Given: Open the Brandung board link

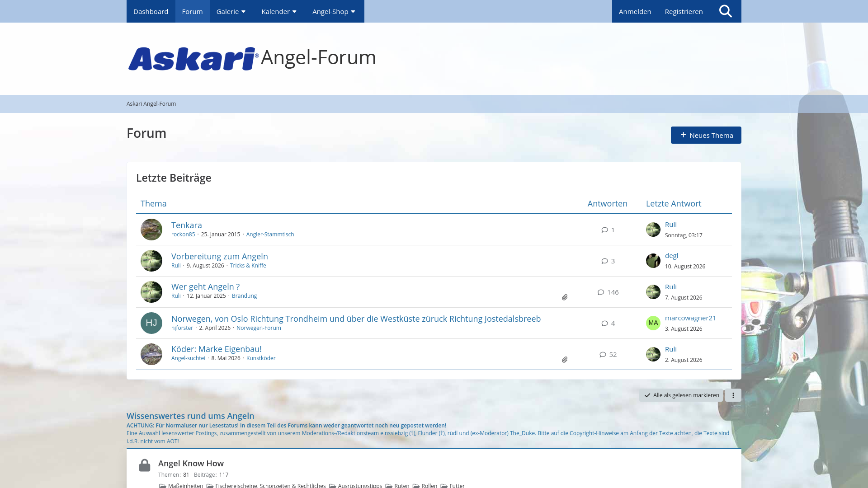Looking at the screenshot, I should click(x=244, y=296).
